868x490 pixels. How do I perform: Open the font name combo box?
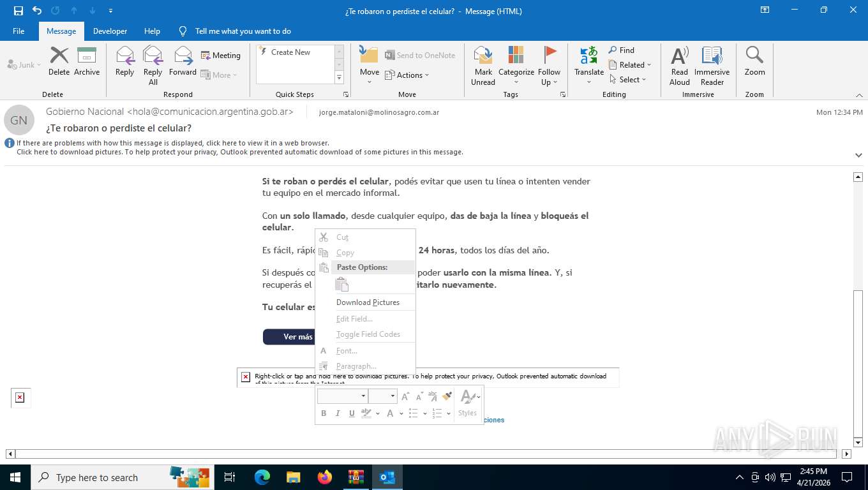[342, 396]
